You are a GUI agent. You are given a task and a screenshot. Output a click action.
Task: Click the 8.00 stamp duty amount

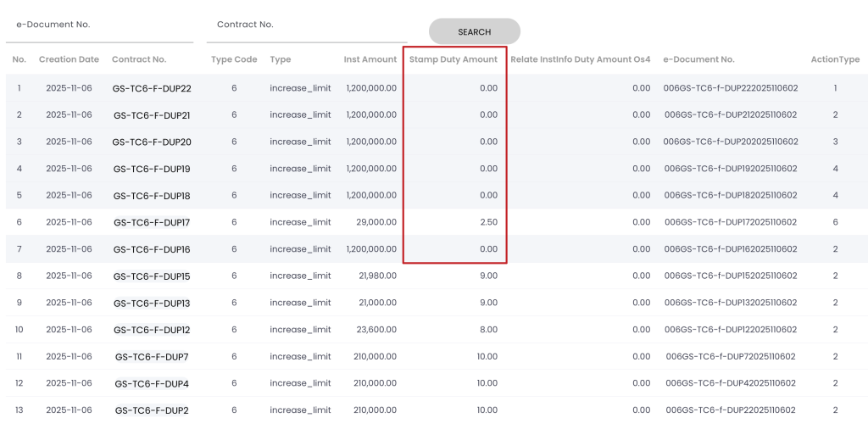(487, 330)
